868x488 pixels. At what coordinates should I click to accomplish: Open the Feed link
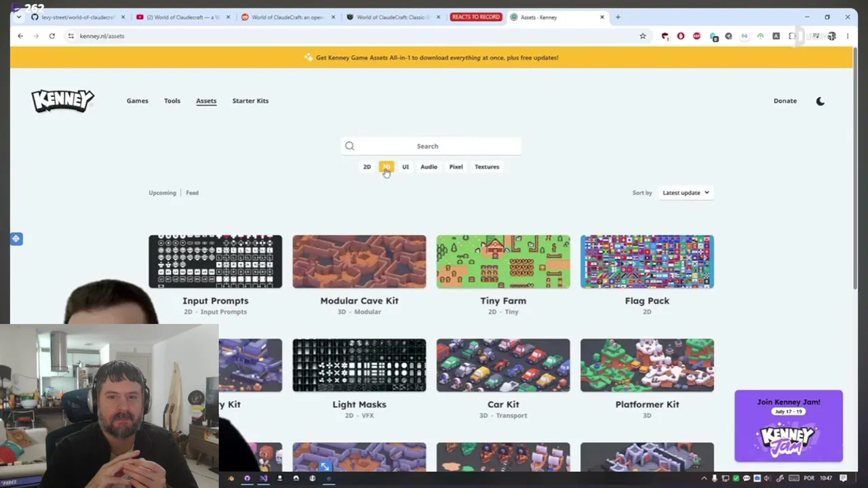[x=193, y=192]
